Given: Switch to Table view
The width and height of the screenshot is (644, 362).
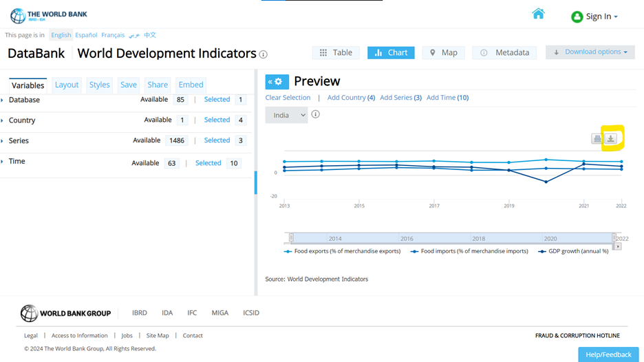Looking at the screenshot, I should (x=336, y=52).
